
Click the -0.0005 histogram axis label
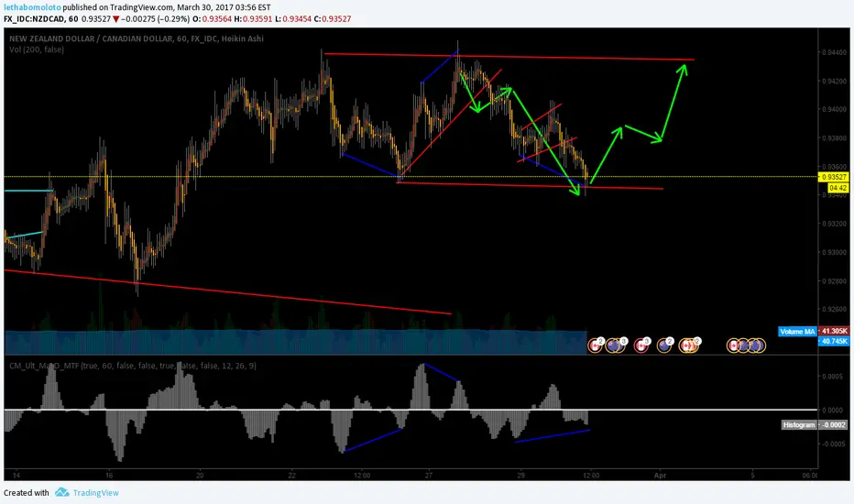coord(832,444)
